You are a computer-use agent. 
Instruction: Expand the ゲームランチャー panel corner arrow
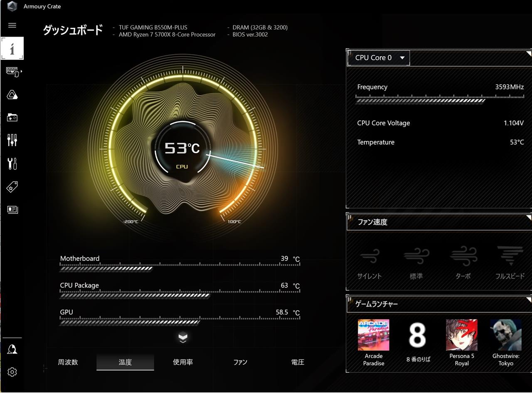(x=529, y=299)
